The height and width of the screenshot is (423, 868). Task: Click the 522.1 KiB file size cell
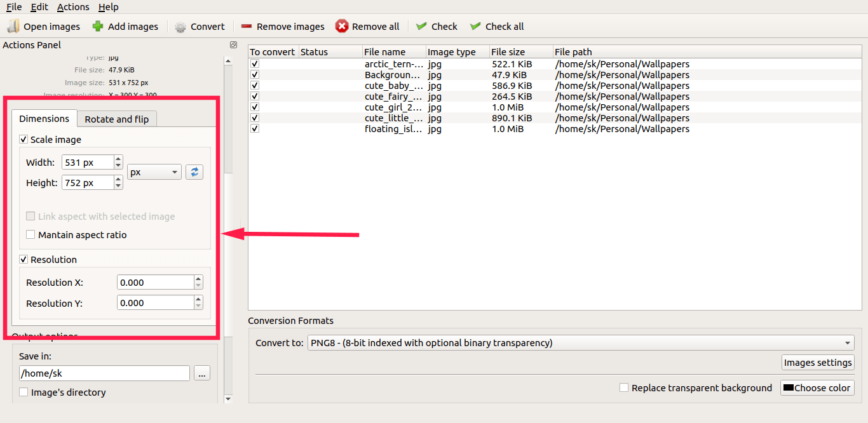(512, 64)
